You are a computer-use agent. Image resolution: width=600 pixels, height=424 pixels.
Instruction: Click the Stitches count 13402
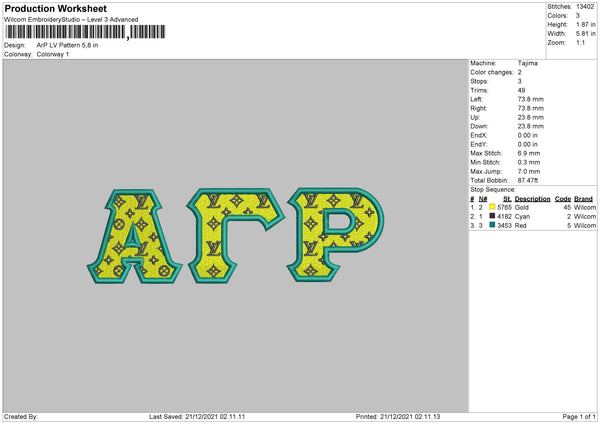coord(585,7)
